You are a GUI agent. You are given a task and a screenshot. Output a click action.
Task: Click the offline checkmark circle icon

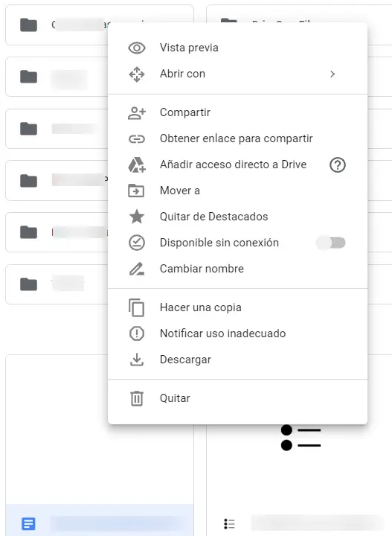137,243
